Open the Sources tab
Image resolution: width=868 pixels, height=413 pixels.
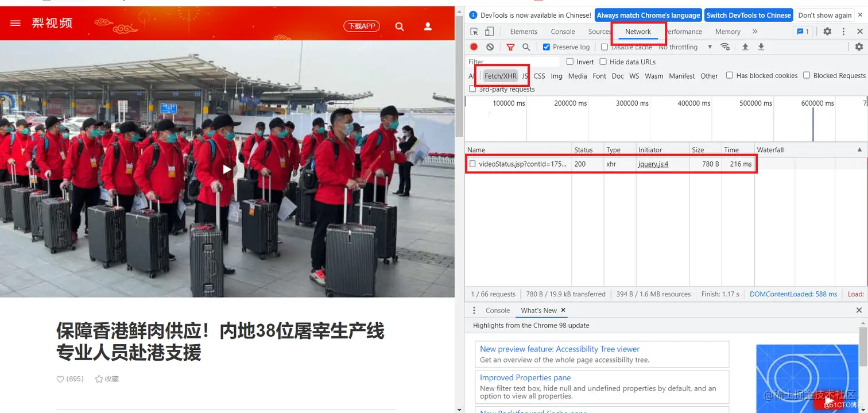(599, 32)
